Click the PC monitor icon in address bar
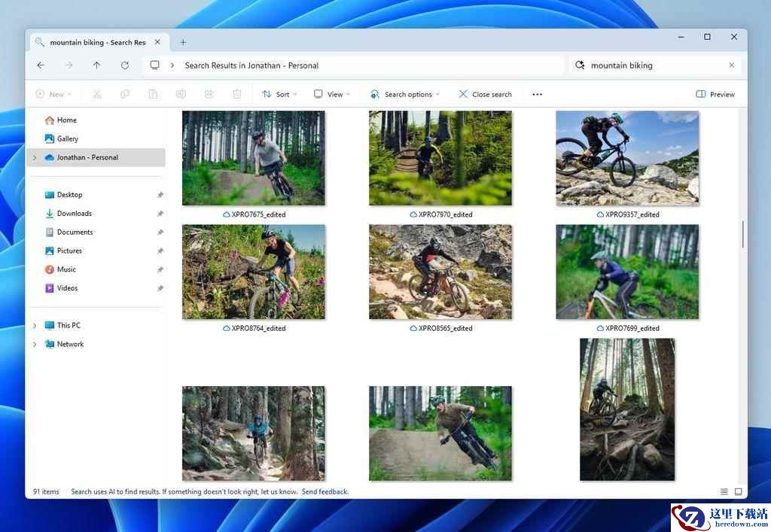This screenshot has height=532, width=771. tap(155, 65)
